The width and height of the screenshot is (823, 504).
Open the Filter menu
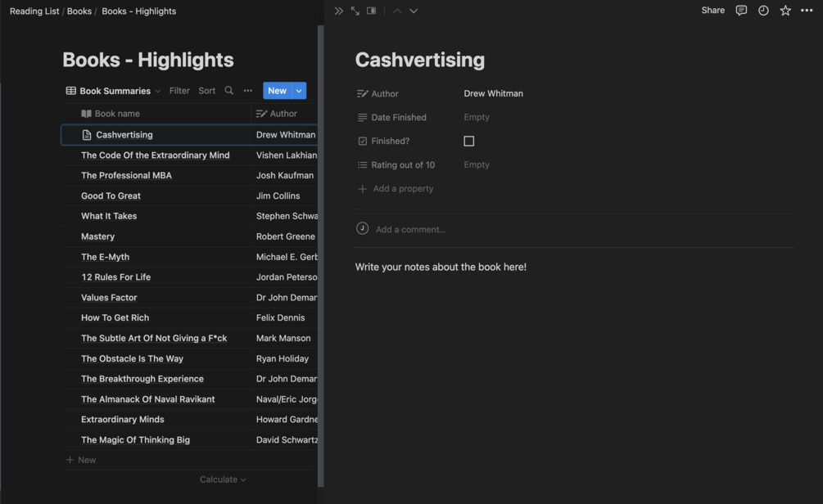tap(179, 91)
